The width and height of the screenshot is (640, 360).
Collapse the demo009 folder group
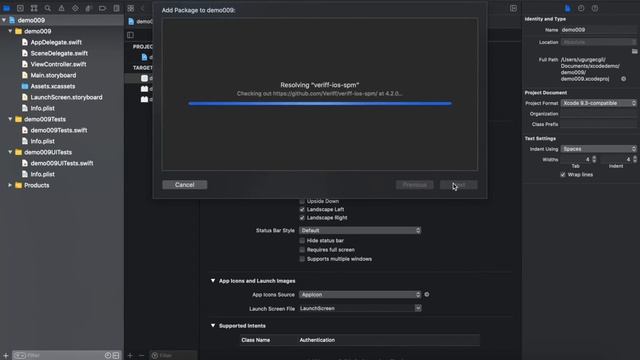11,31
